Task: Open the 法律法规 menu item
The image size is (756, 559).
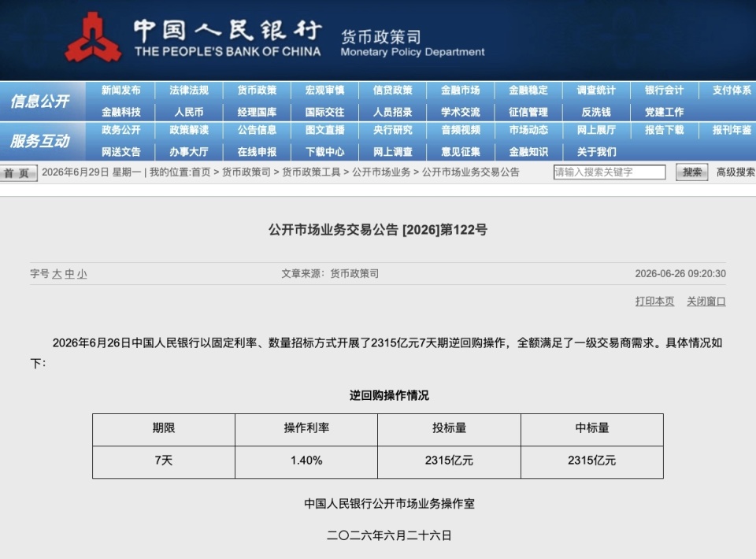Action: point(189,90)
